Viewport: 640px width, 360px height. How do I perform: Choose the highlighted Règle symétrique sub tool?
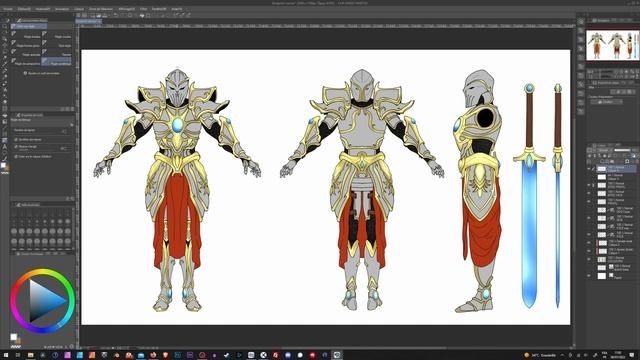tap(57, 62)
